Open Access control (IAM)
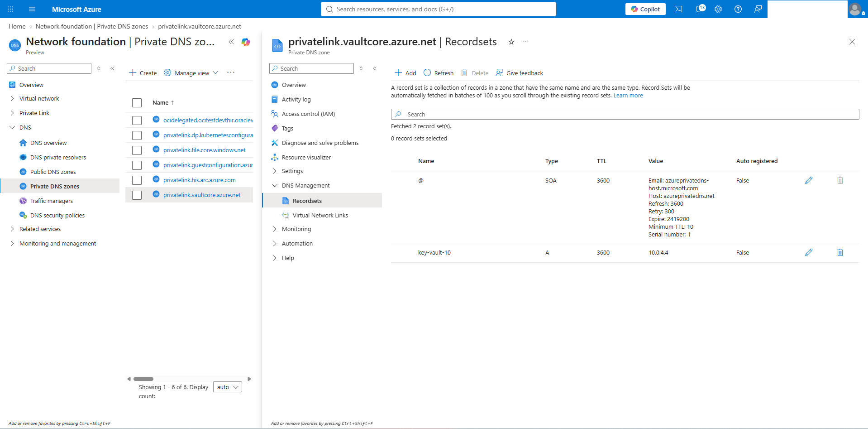 [x=308, y=114]
